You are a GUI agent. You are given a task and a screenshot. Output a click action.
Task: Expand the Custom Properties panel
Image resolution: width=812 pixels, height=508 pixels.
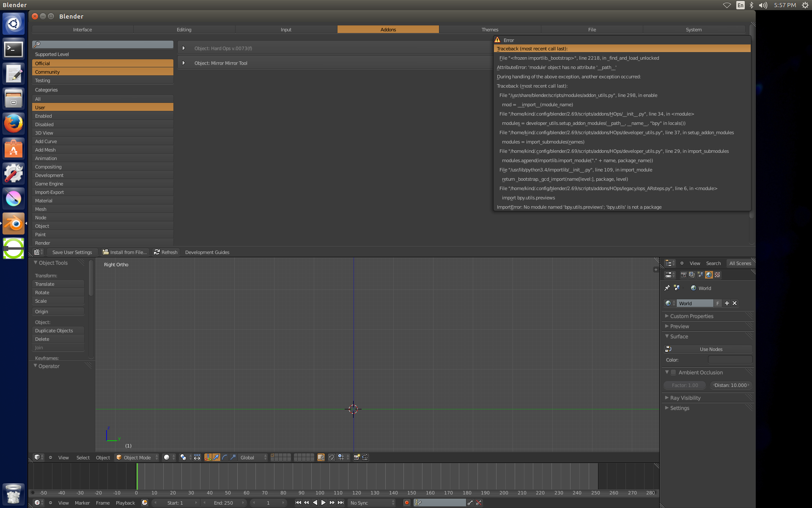pyautogui.click(x=691, y=316)
